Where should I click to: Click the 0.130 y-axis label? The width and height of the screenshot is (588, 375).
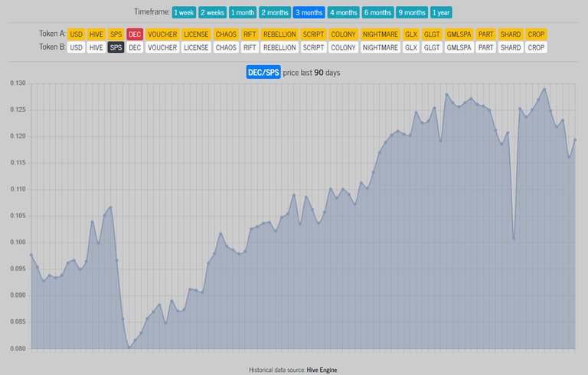[18, 83]
